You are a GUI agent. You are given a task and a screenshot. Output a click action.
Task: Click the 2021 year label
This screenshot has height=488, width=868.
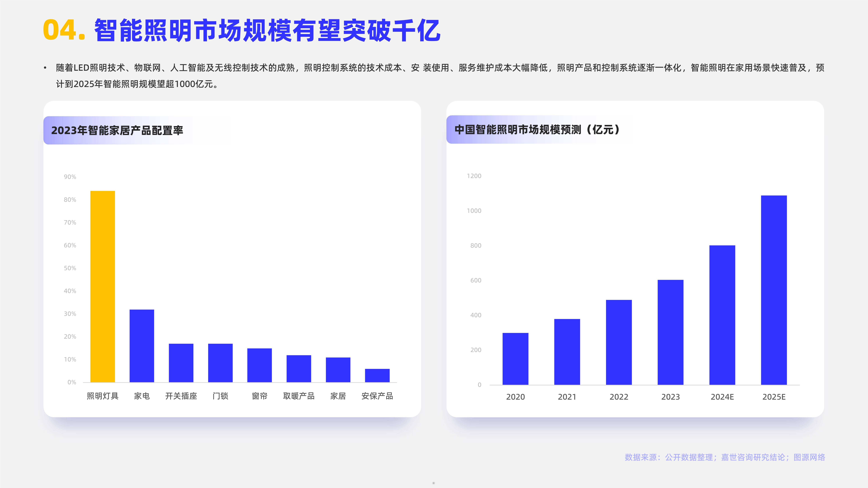coord(567,397)
